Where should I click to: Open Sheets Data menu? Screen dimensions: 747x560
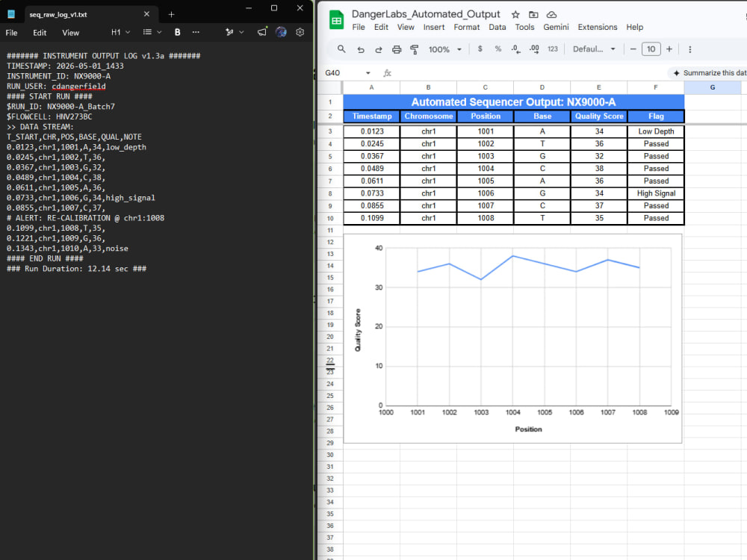(x=497, y=27)
